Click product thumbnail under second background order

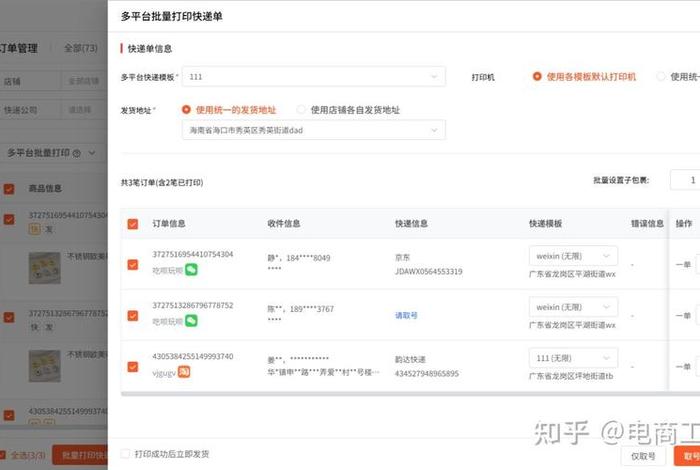tap(44, 366)
